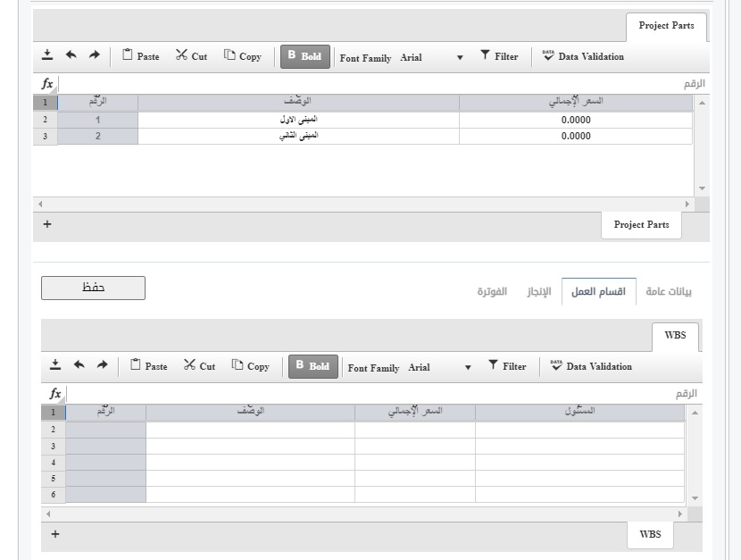Add new sheet with plus in WBS footer
The height and width of the screenshot is (560, 741).
[x=55, y=534]
